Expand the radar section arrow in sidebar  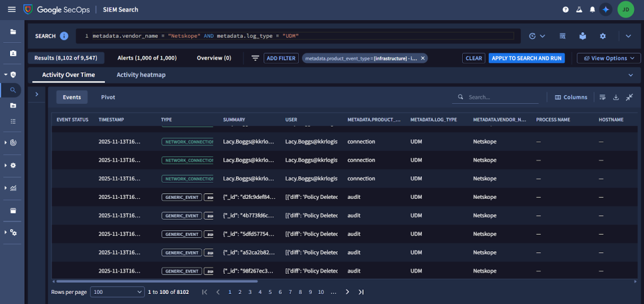pyautogui.click(x=6, y=142)
